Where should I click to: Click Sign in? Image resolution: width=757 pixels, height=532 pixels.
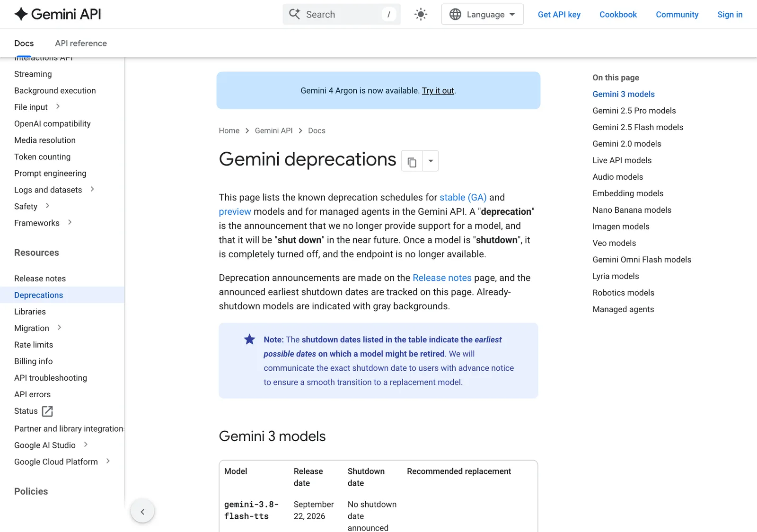pos(730,14)
